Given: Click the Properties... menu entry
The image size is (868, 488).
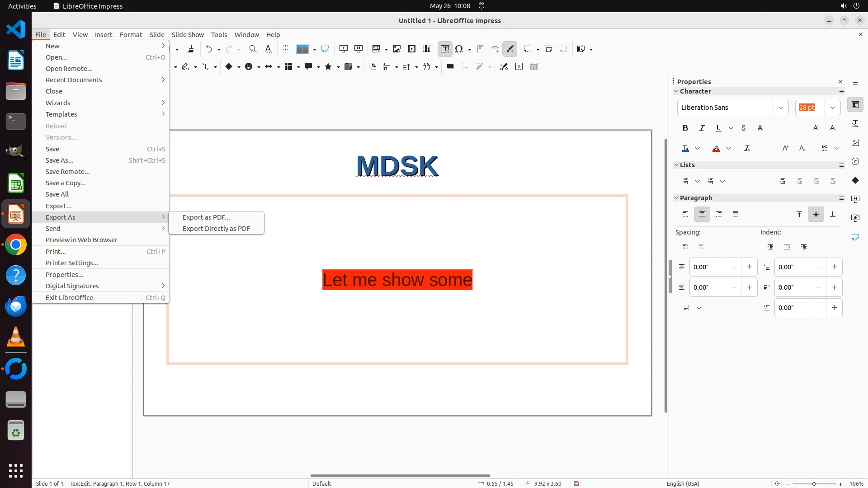Looking at the screenshot, I should pos(64,275).
